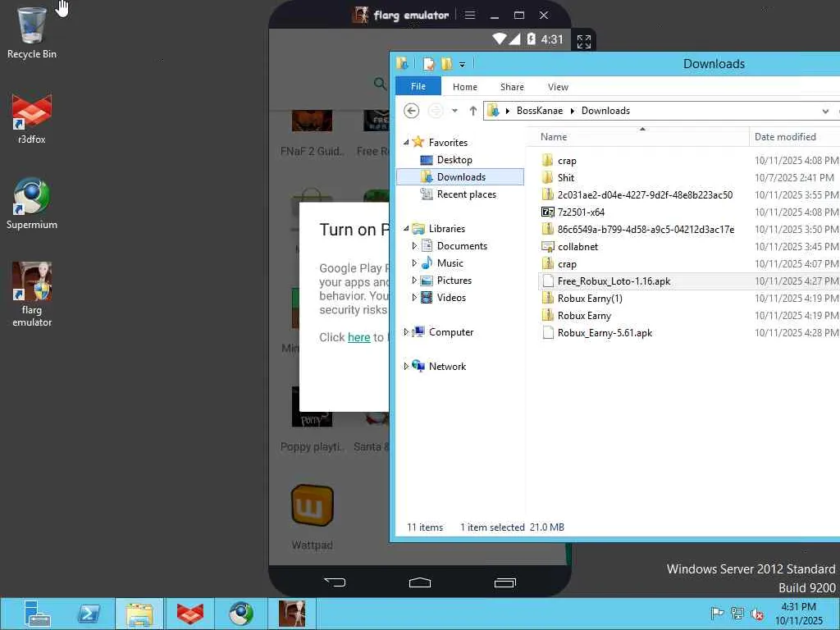Screen dimensions: 840x630
Task: Click the search magnifier in the emulator
Action: (x=380, y=84)
